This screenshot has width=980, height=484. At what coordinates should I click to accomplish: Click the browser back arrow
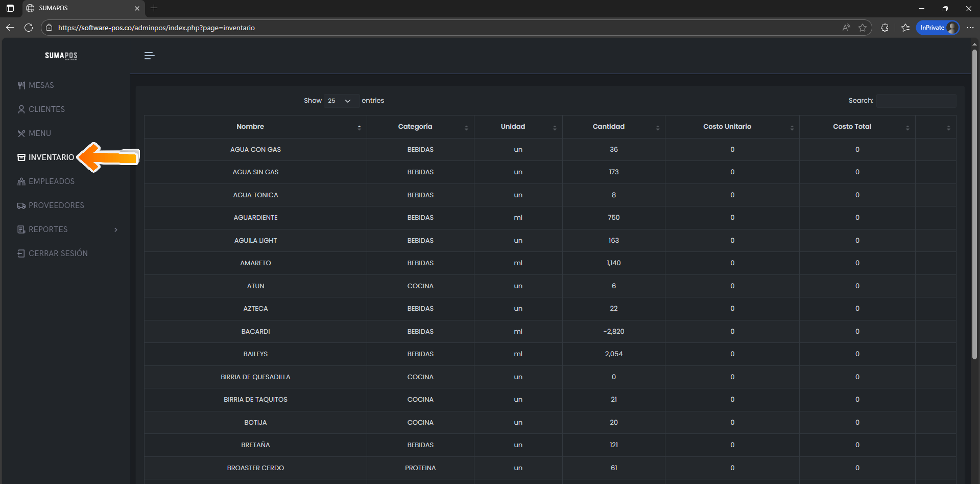click(10, 28)
